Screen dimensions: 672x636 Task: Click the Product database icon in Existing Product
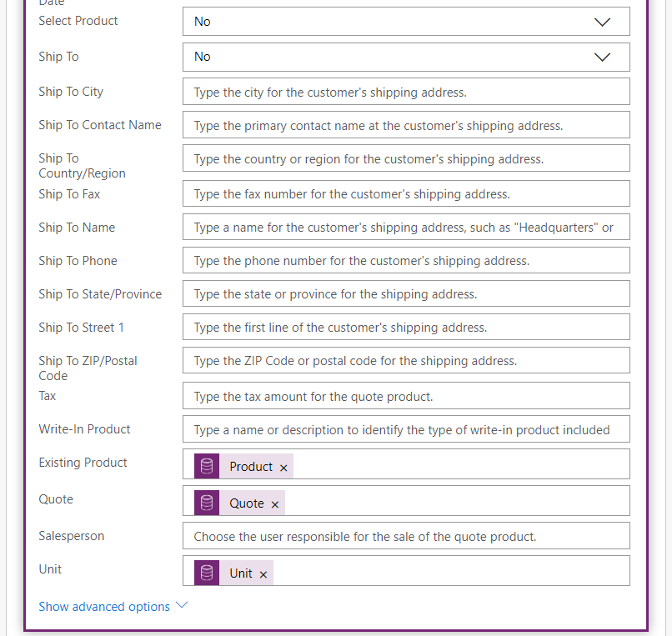tap(207, 467)
